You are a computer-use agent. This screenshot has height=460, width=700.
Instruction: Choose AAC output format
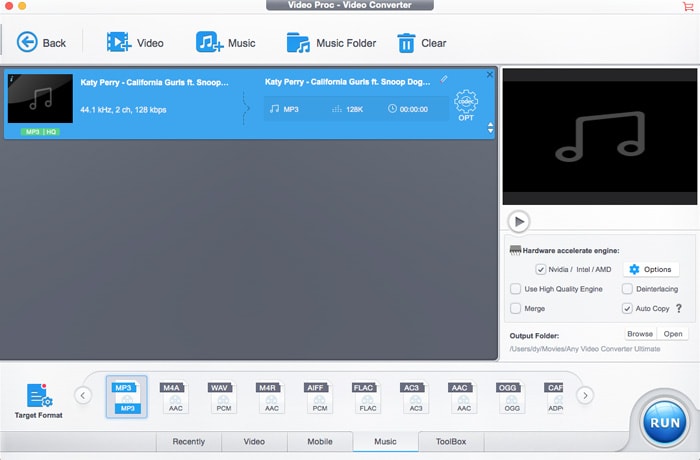(x=463, y=397)
